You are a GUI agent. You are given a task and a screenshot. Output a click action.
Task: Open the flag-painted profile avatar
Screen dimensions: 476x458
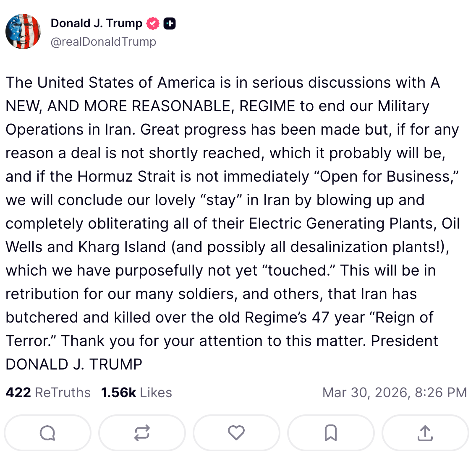[23, 31]
